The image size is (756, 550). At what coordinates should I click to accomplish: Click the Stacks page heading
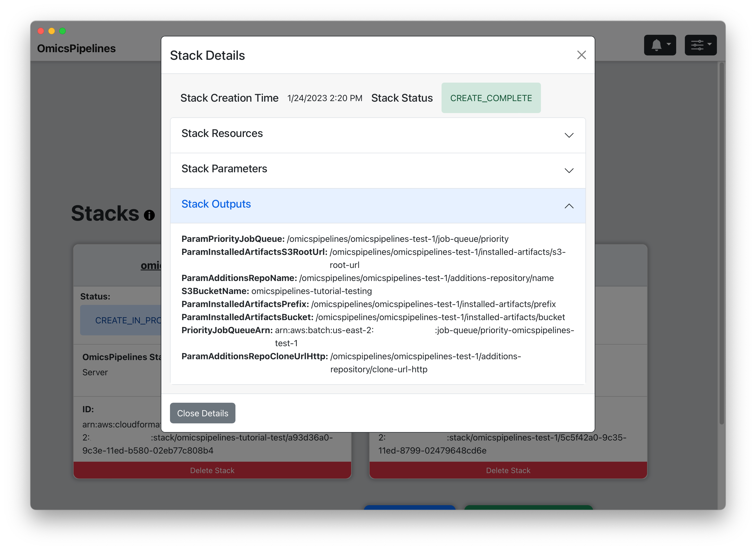click(x=105, y=213)
